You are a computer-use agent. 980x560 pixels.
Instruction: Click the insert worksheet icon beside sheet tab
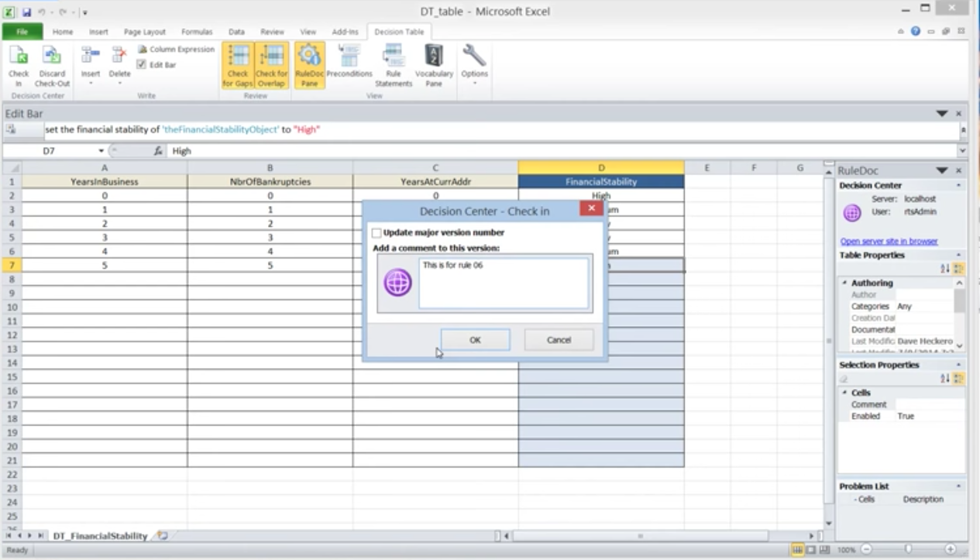tap(163, 535)
